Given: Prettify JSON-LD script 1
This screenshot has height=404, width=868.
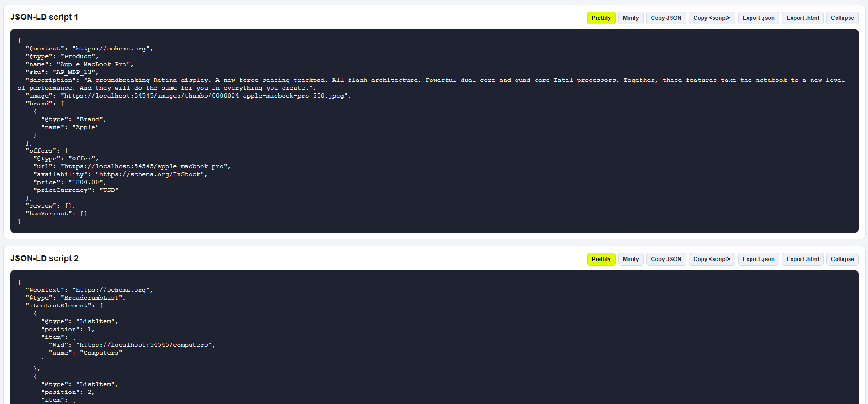Looking at the screenshot, I should pos(601,18).
